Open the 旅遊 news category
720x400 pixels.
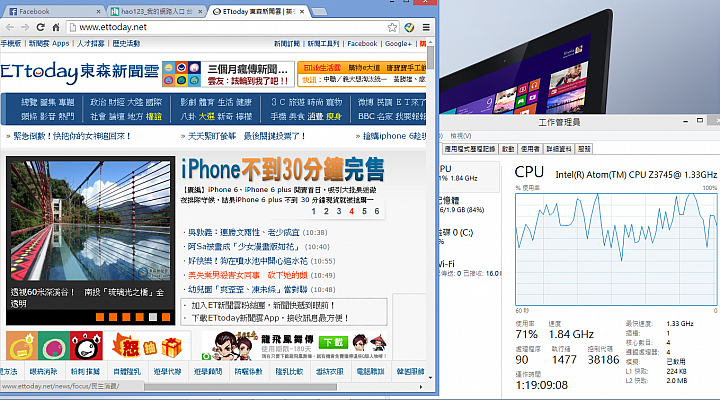pyautogui.click(x=297, y=102)
